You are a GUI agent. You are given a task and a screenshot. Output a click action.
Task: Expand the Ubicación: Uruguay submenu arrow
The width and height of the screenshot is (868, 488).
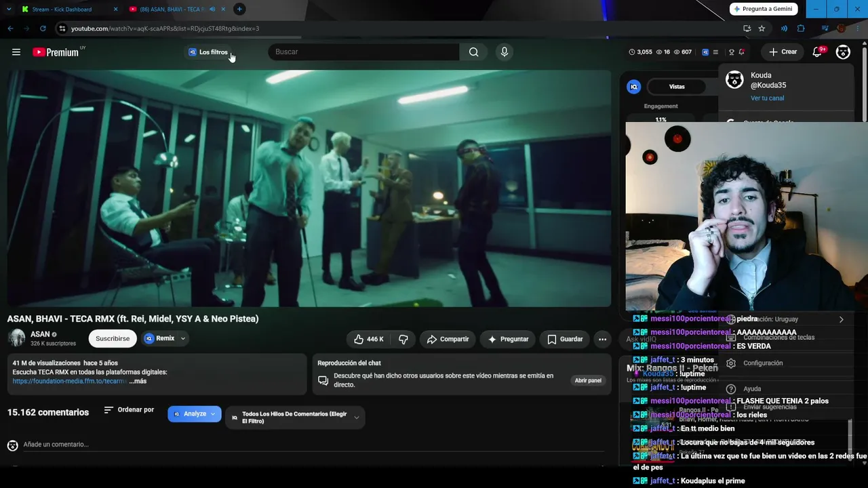pyautogui.click(x=842, y=319)
